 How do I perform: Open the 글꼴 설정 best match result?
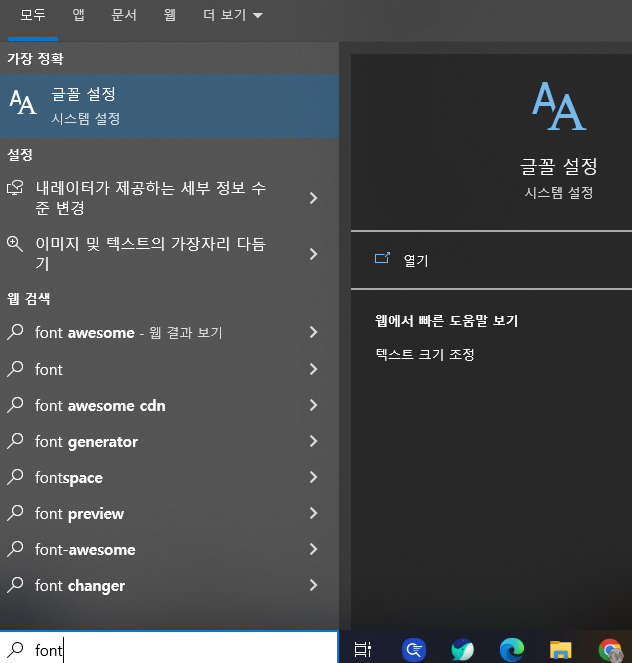point(168,103)
